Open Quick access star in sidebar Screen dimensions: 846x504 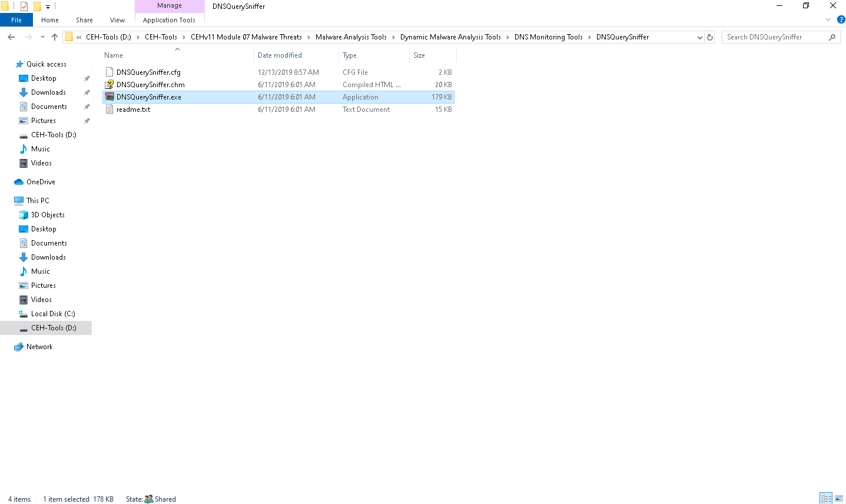tap(19, 64)
